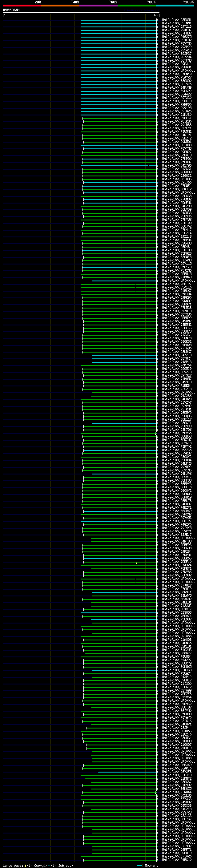Select hit label UniRef100_A7MWE4
197x868 pixels.
pos(176,186)
